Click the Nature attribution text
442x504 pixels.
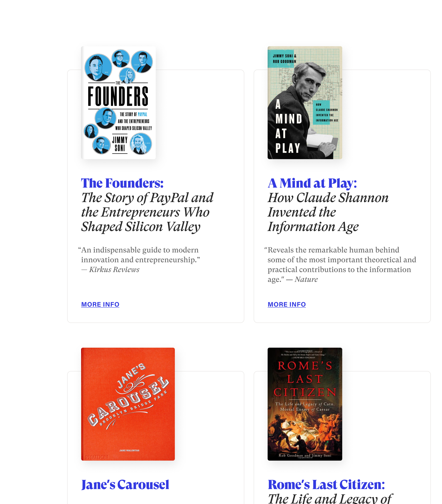[306, 279]
